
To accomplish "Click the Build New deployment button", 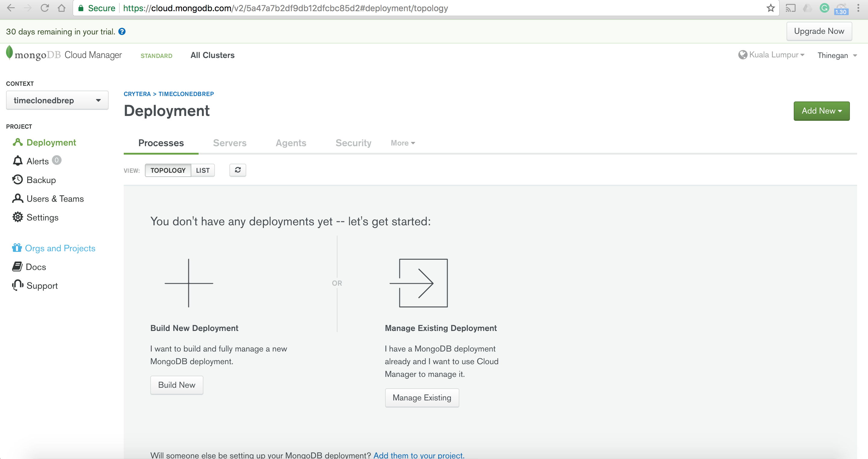I will 177,385.
